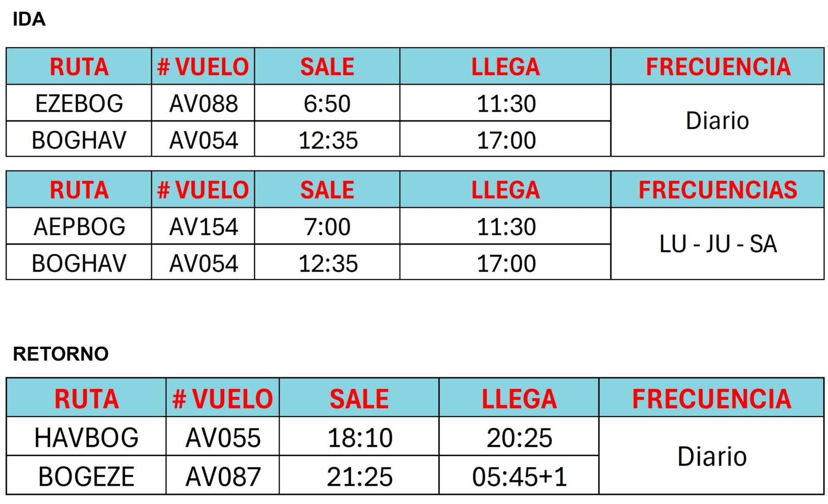
Task: Click the AEPBOG route cell
Action: pyautogui.click(x=79, y=227)
